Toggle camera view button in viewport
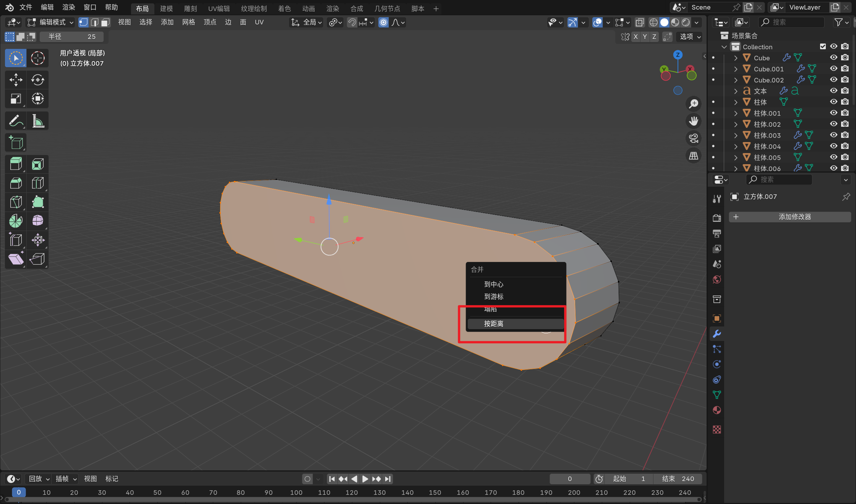This screenshot has height=504, width=856. (694, 138)
